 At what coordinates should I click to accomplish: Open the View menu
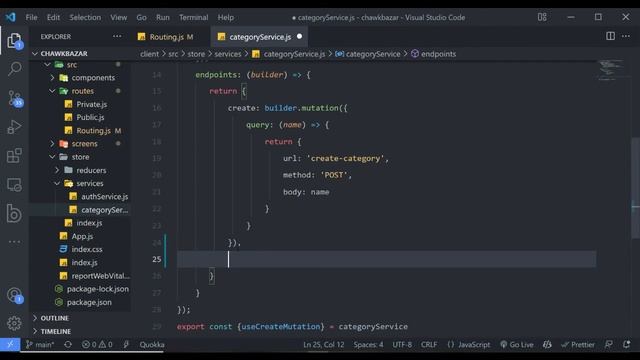118,18
